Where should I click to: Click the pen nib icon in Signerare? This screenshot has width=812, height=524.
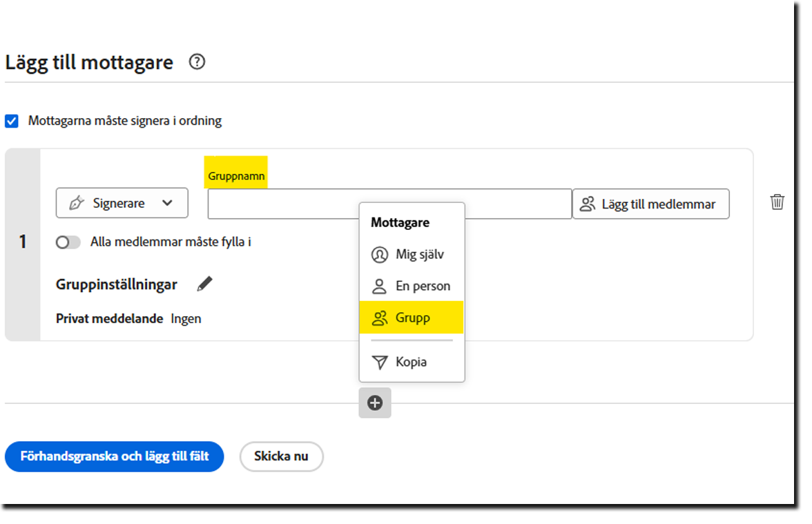point(77,204)
